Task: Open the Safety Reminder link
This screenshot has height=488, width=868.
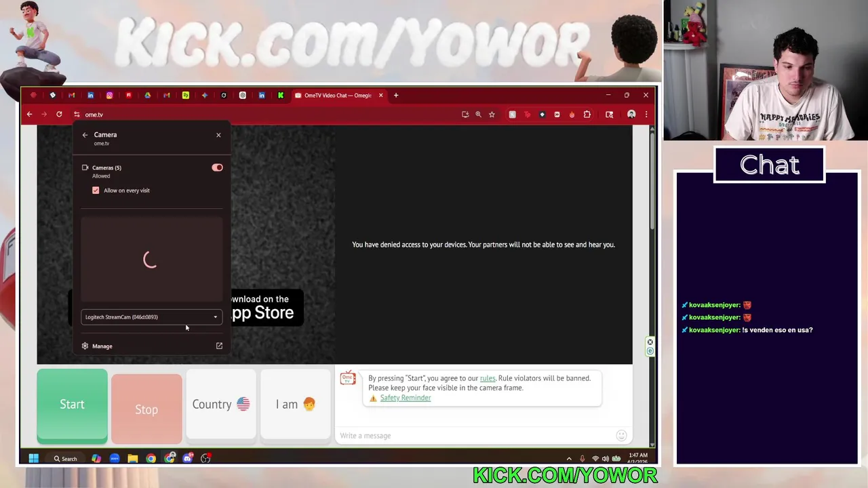Action: coord(406,398)
